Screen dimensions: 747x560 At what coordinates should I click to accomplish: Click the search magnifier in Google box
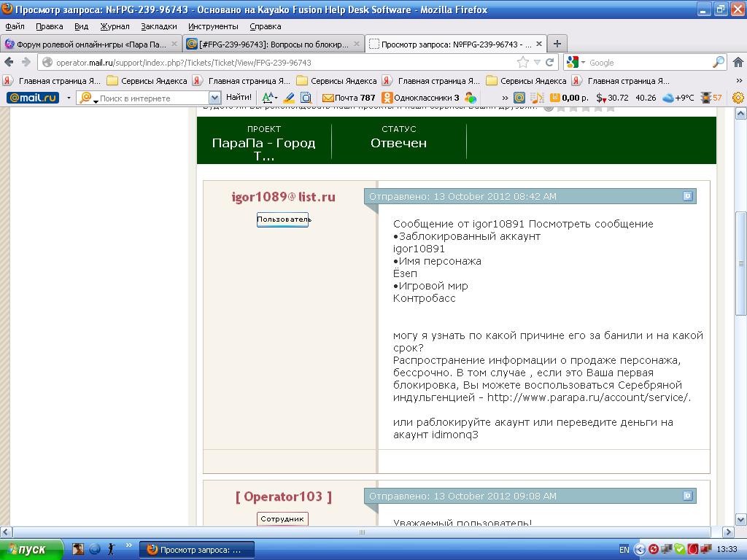point(719,63)
